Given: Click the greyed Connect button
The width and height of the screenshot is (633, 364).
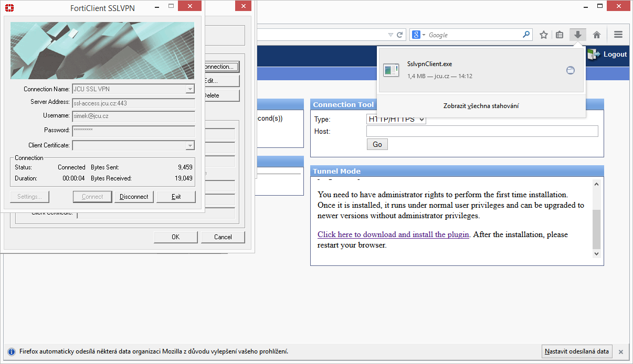Looking at the screenshot, I should tap(92, 197).
